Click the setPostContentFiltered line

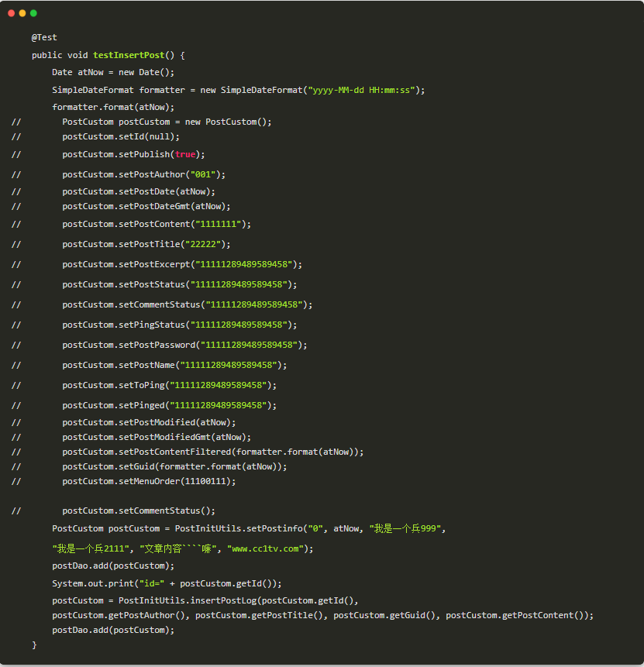coord(213,452)
